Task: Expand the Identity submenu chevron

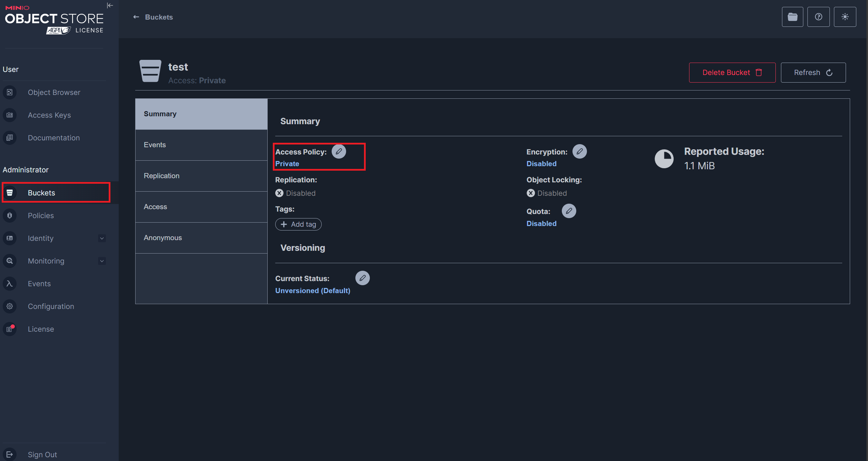Action: coord(102,238)
